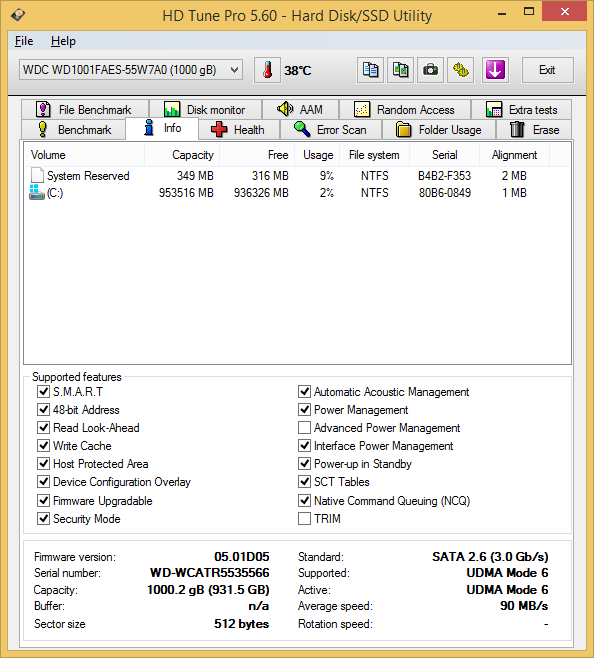Click the B4B2-F353 serial value

point(445,175)
